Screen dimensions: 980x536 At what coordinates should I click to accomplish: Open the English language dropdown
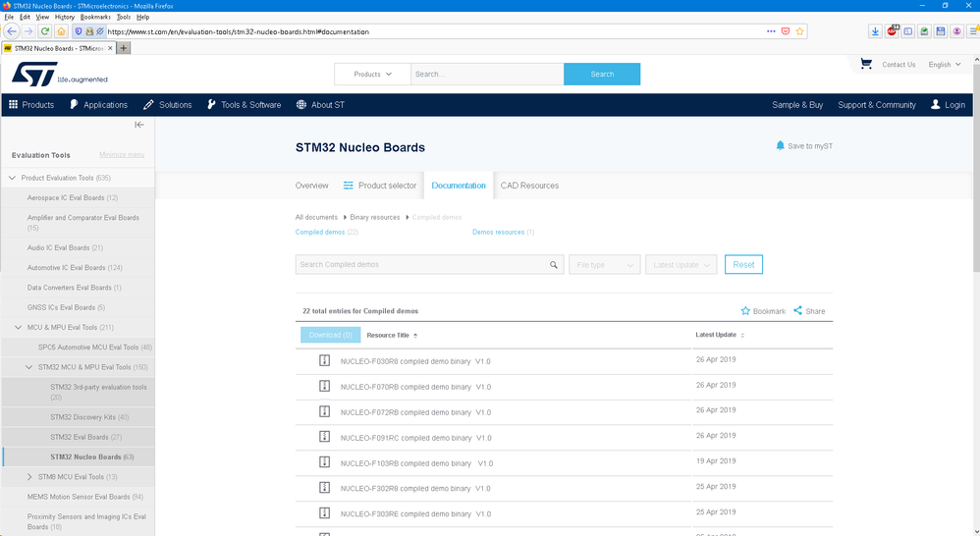(x=945, y=65)
